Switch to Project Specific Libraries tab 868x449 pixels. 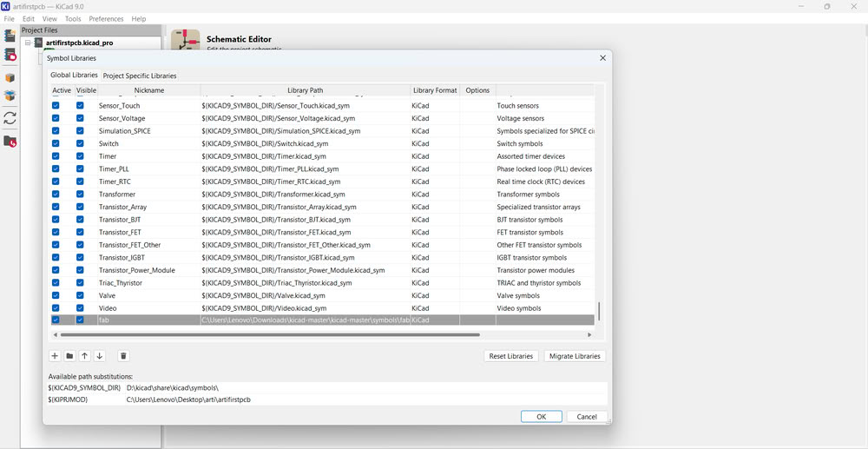coord(140,76)
